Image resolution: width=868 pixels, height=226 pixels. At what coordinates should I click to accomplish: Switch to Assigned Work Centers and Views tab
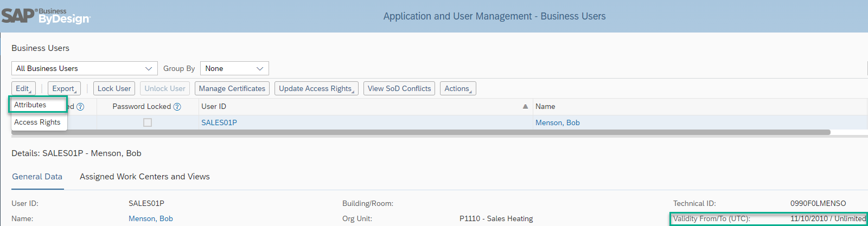(x=145, y=177)
